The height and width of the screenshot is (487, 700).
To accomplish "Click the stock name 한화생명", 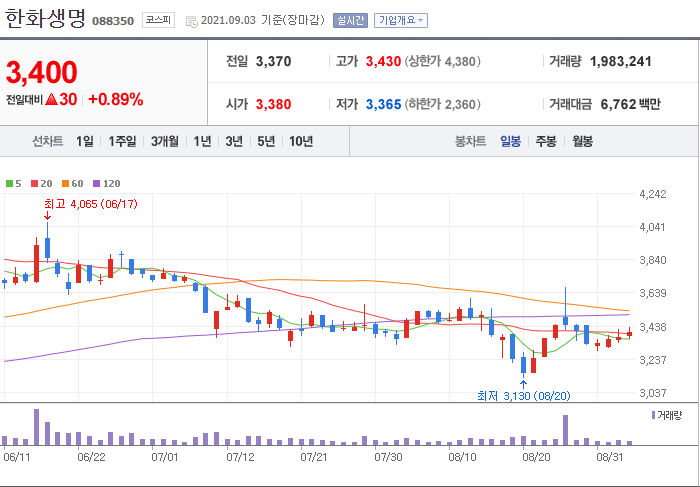I will coord(45,19).
